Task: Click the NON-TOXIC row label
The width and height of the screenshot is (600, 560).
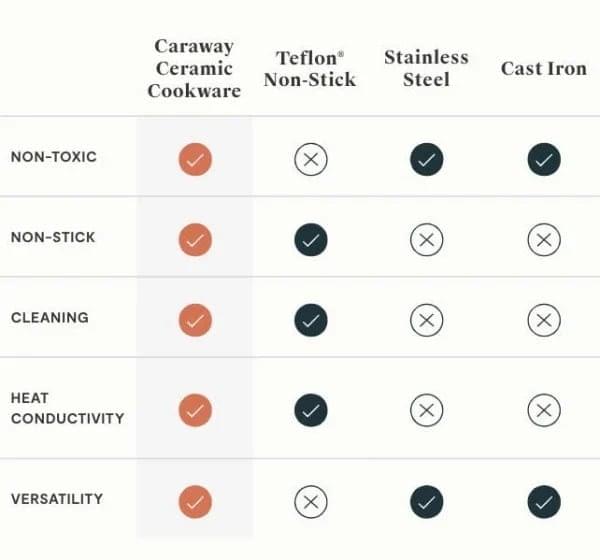Action: (53, 157)
